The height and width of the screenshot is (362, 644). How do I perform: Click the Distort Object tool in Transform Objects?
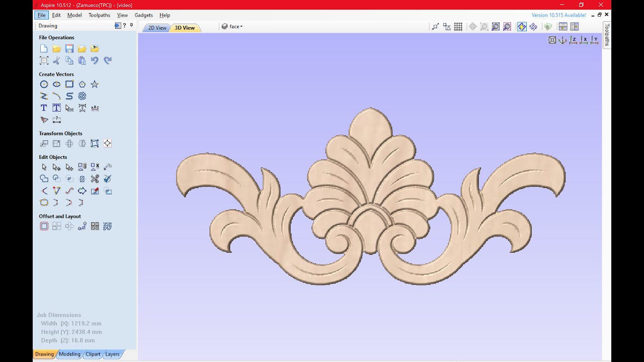95,144
